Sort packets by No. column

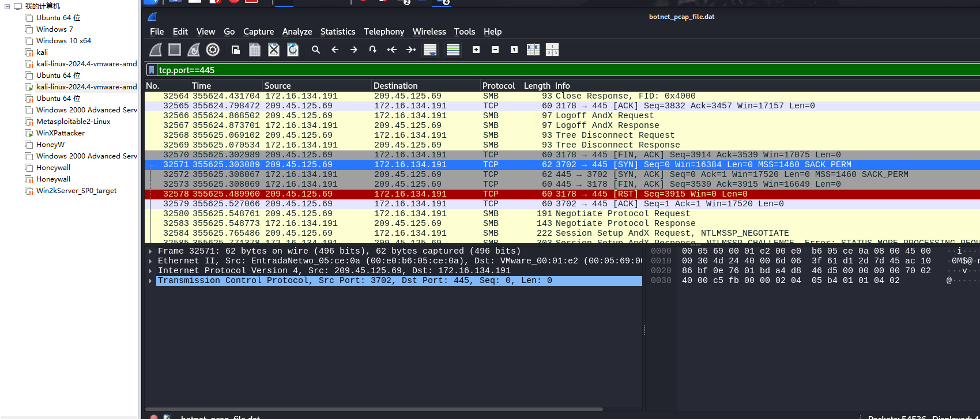tap(167, 86)
